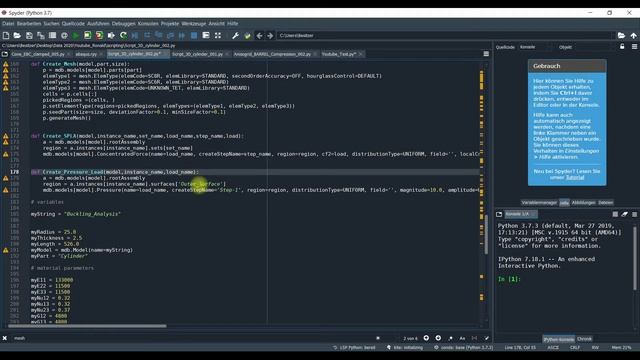Change to the parent directory
The width and height of the screenshot is (640, 360).
point(633,36)
